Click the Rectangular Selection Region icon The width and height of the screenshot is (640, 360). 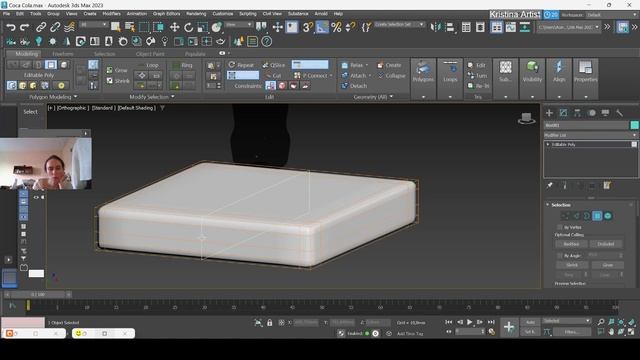144,27
